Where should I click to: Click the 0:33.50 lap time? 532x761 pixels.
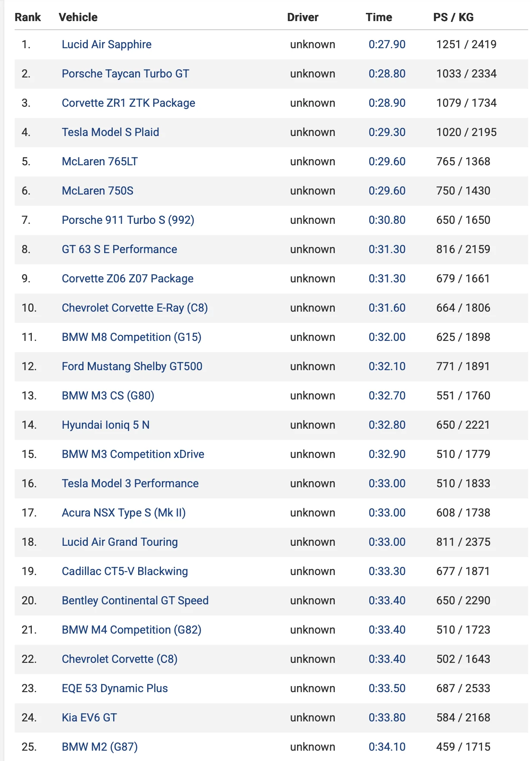[x=387, y=688]
